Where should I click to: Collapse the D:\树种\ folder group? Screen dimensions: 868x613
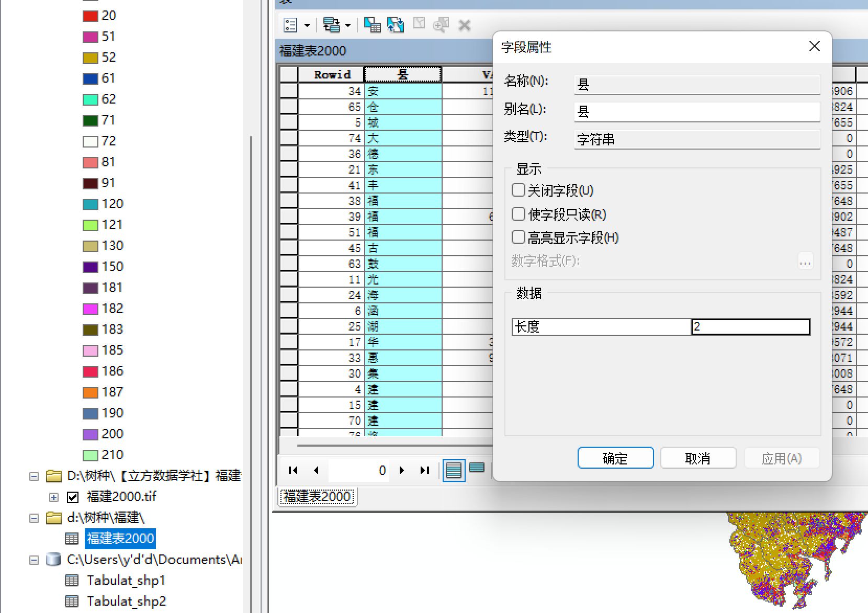34,476
